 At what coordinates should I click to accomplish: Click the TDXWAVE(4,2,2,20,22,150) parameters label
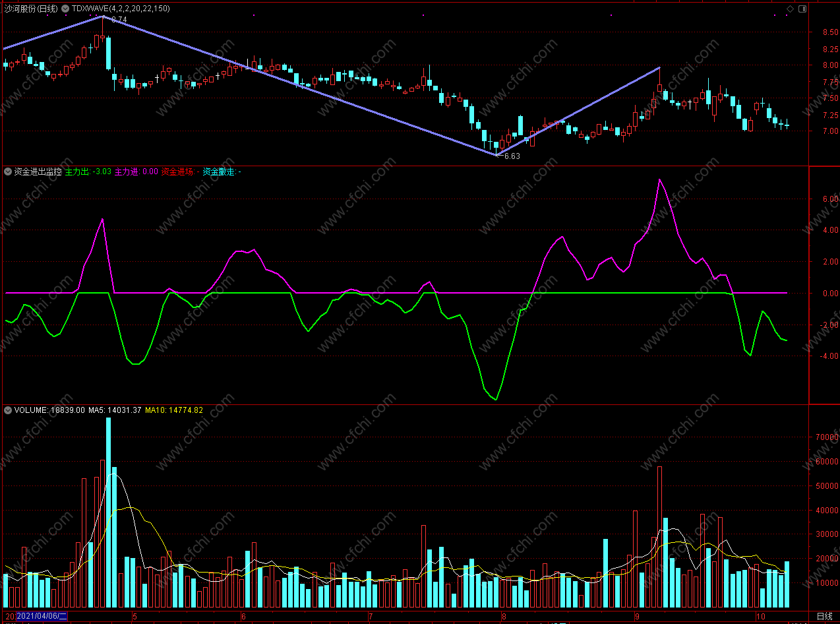coord(121,9)
